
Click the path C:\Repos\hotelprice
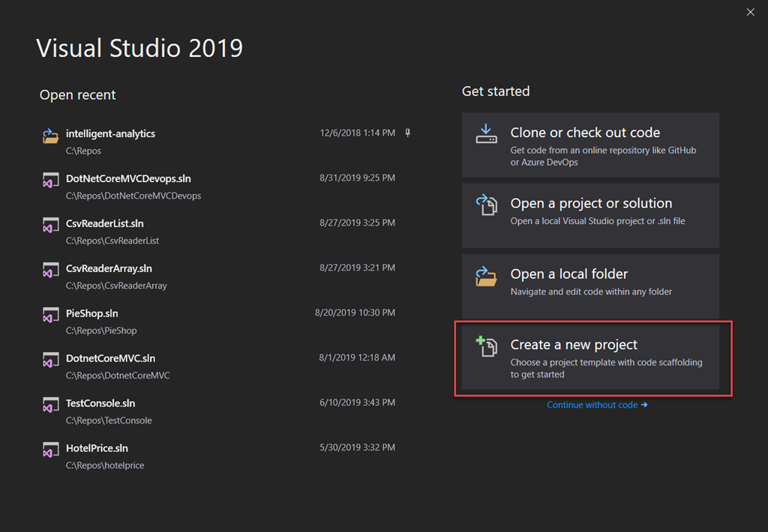105,465
